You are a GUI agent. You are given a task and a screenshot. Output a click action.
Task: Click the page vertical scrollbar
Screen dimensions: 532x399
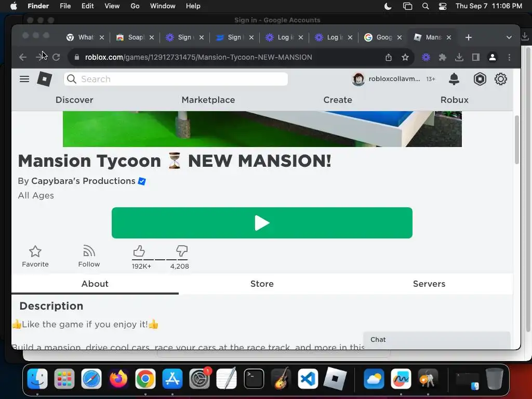pyautogui.click(x=517, y=140)
